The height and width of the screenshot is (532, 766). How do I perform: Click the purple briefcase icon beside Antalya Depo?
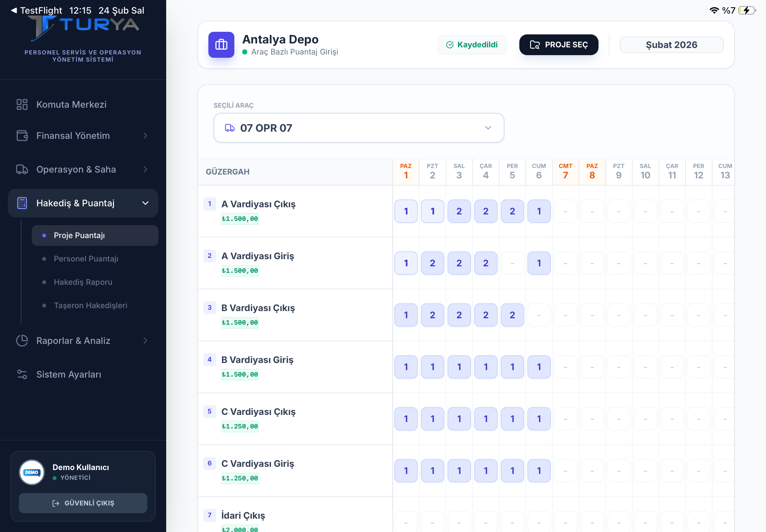[221, 45]
